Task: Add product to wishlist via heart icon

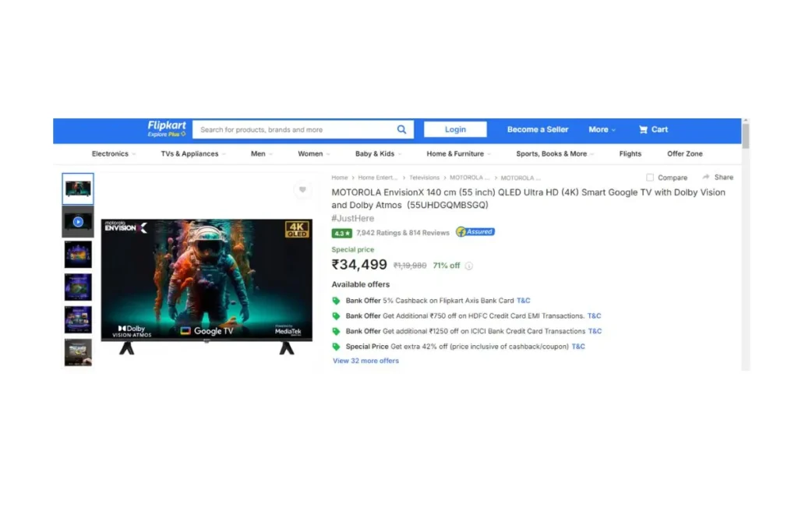Action: [302, 190]
